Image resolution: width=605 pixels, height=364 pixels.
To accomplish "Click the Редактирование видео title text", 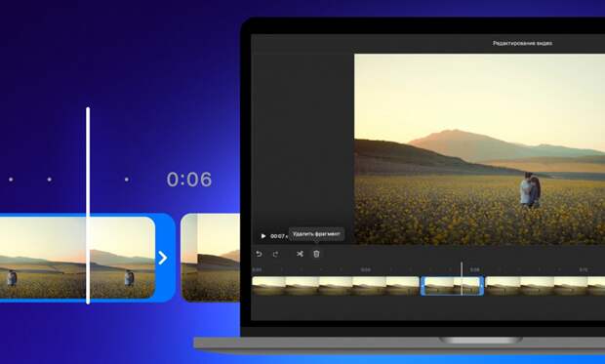I will pos(522,43).
